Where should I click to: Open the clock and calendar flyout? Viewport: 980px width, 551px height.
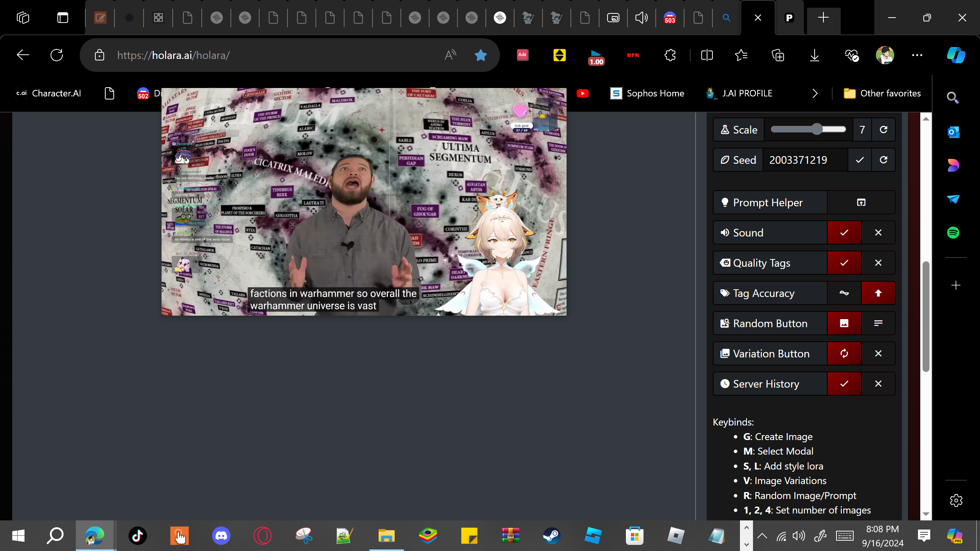[x=883, y=536]
